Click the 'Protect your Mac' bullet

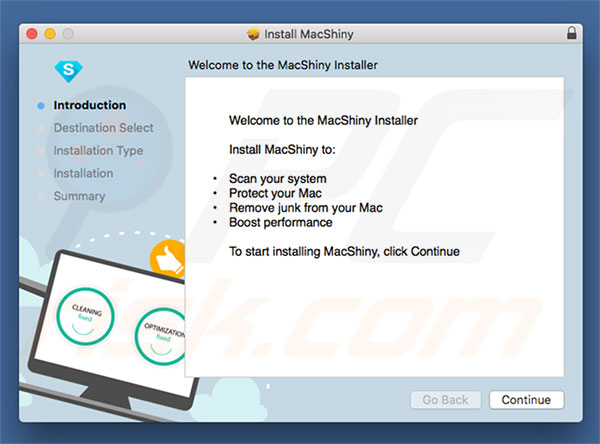(x=275, y=193)
